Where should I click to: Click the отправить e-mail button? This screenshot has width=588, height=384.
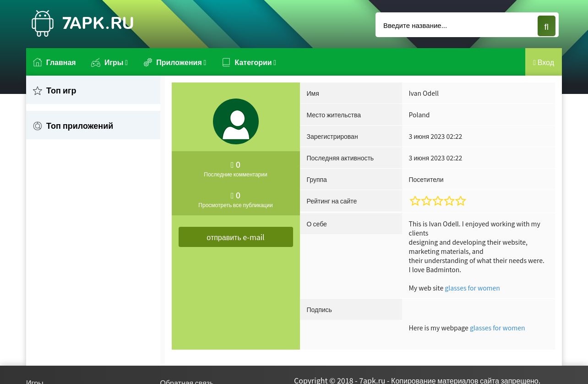tap(235, 237)
